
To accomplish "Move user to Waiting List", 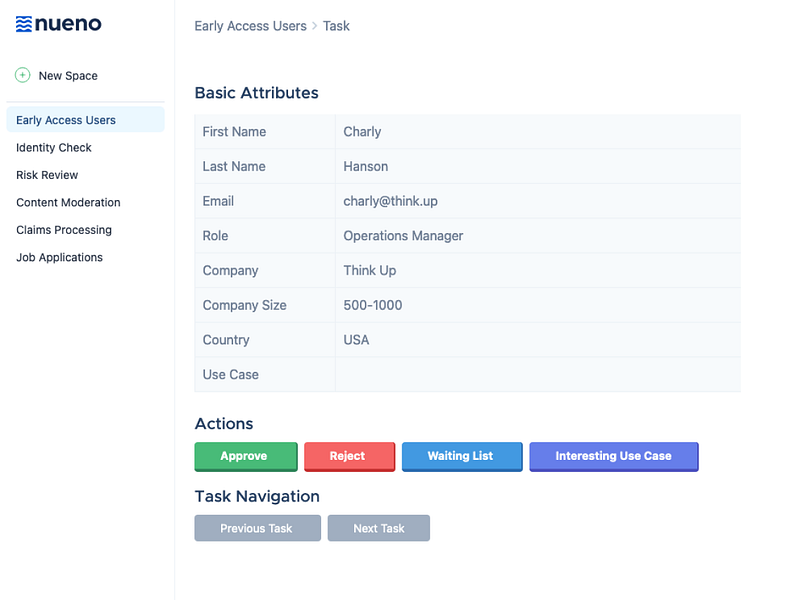I will (462, 456).
